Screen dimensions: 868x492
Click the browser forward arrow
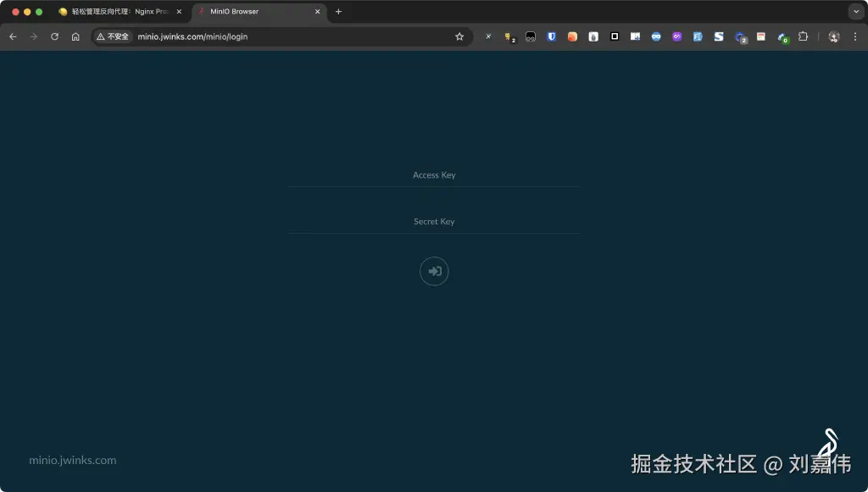34,36
